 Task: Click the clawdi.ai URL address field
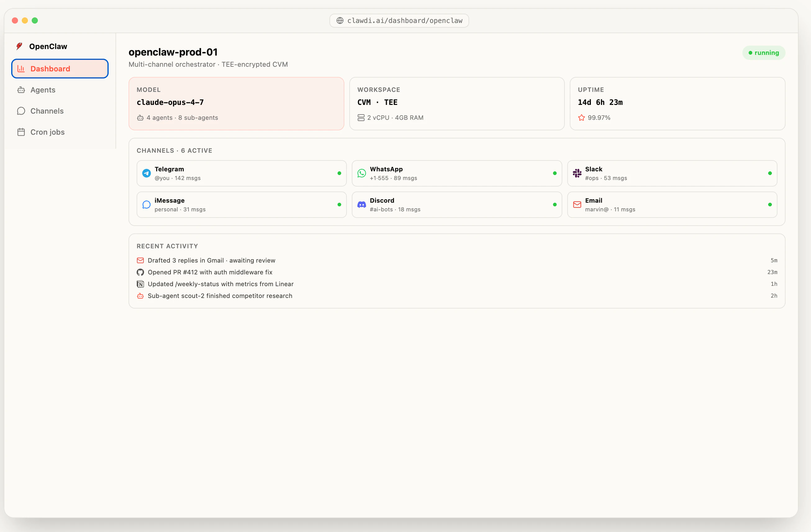click(405, 21)
